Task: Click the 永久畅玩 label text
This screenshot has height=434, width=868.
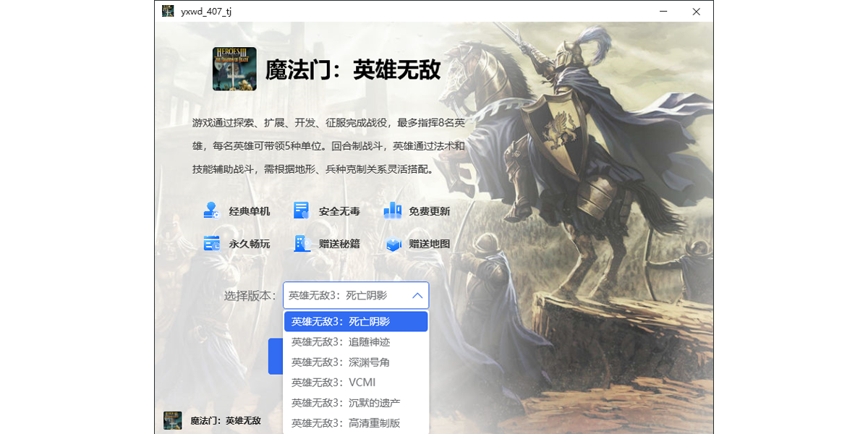Action: (250, 244)
